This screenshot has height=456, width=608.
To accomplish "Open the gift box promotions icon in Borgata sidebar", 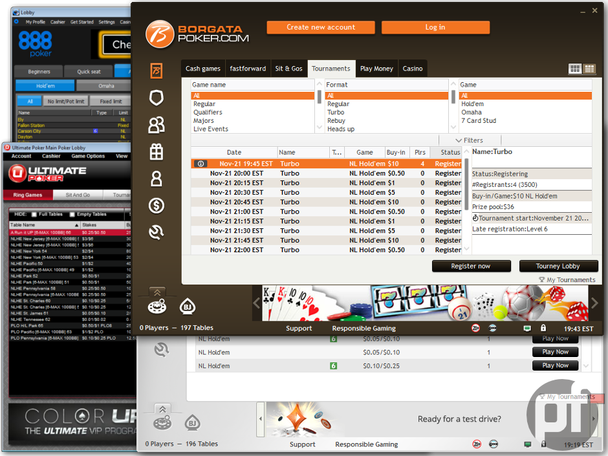I will (156, 152).
